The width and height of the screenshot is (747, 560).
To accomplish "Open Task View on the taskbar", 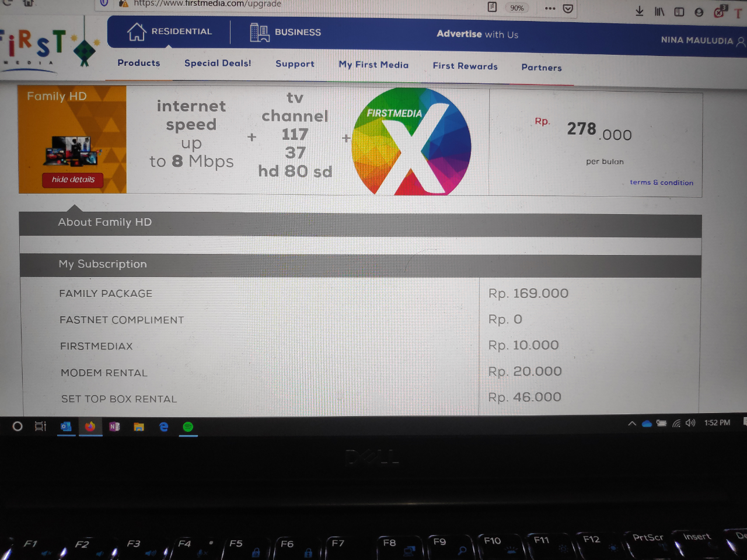I will tap(40, 426).
